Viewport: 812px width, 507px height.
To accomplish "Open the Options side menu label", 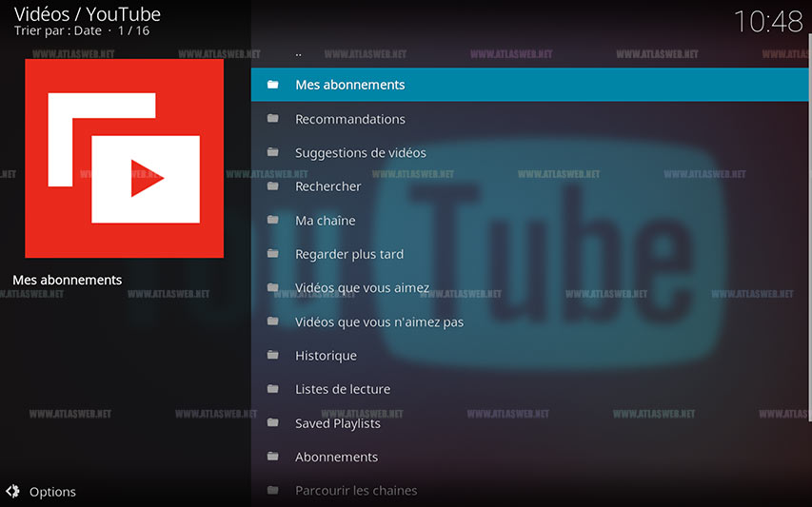I will click(52, 492).
